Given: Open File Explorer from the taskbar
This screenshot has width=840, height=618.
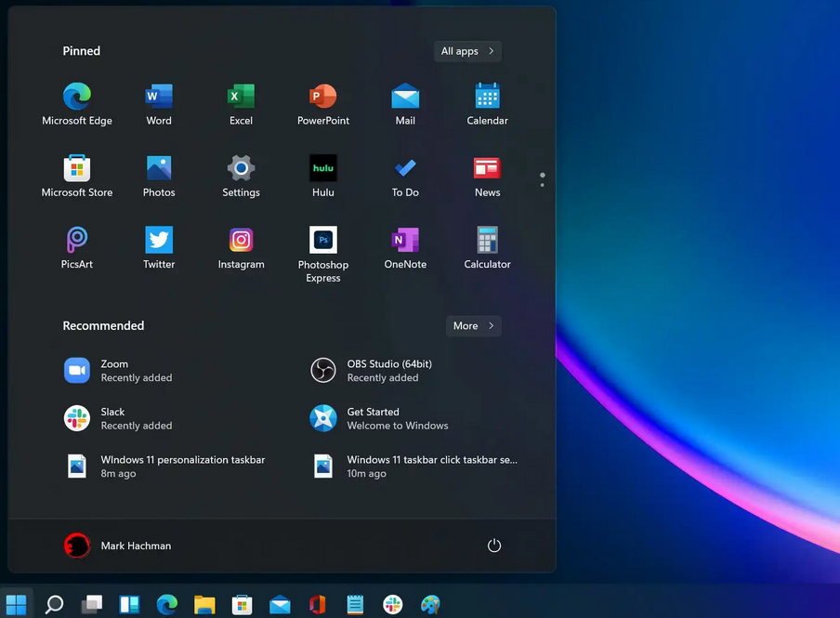Looking at the screenshot, I should pos(204,605).
